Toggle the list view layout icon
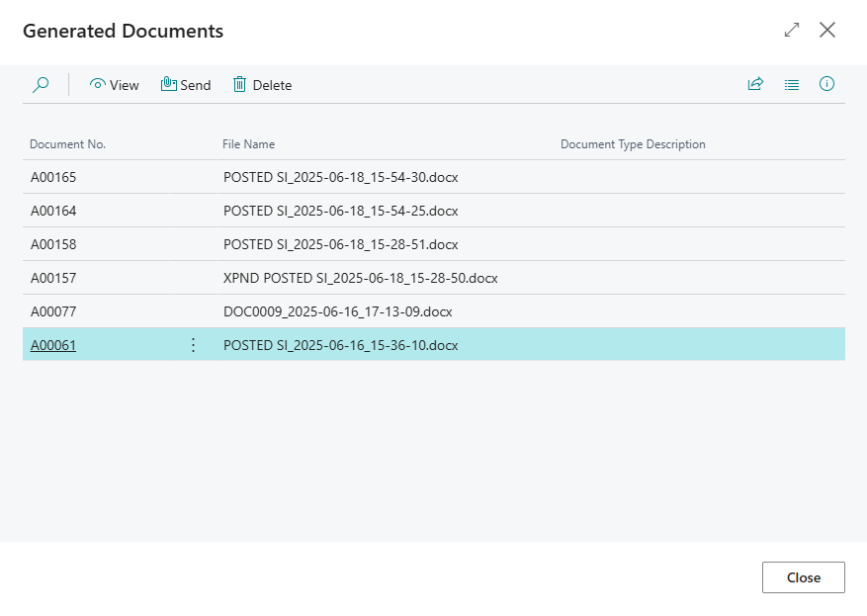Viewport: 867px width, 616px height. pos(791,85)
